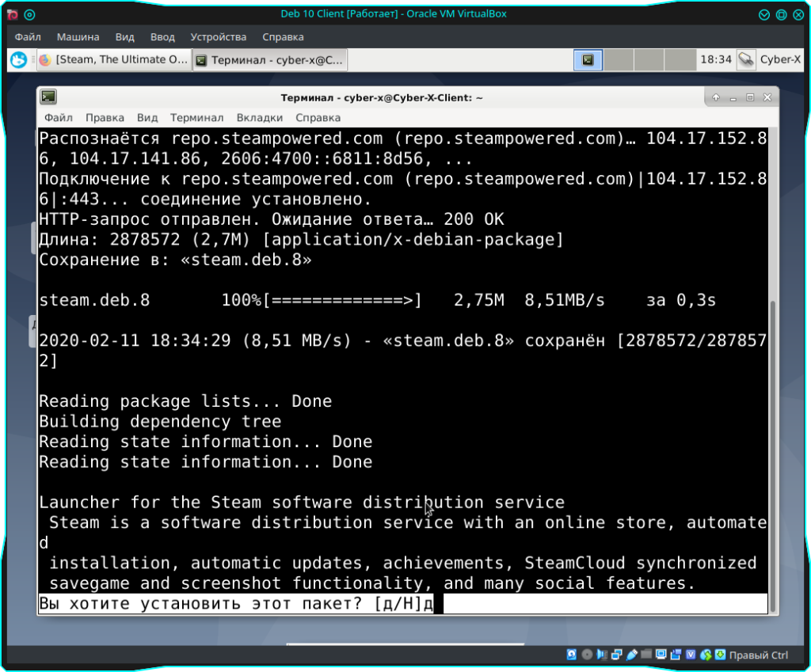
Task: Click VirtualBox USB devices status icon
Action: coord(631,655)
